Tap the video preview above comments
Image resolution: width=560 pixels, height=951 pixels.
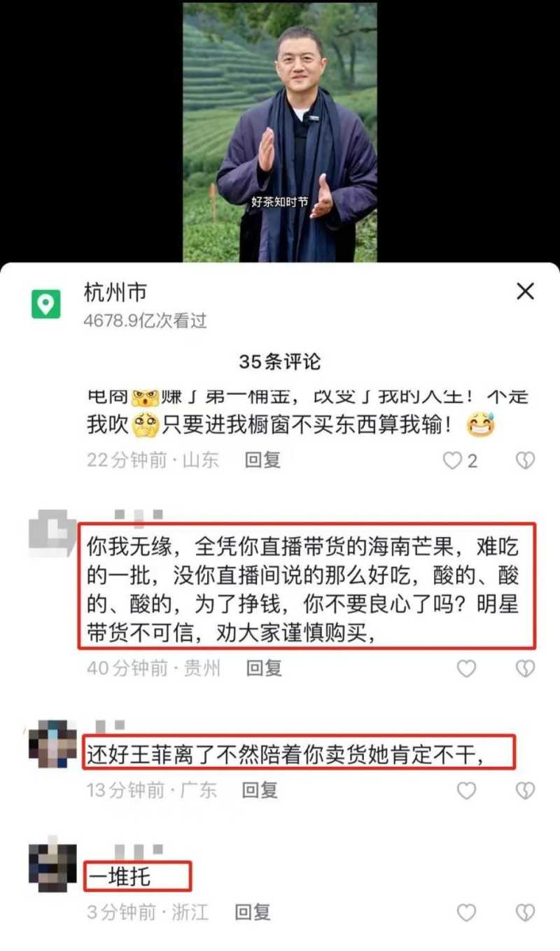(280, 132)
